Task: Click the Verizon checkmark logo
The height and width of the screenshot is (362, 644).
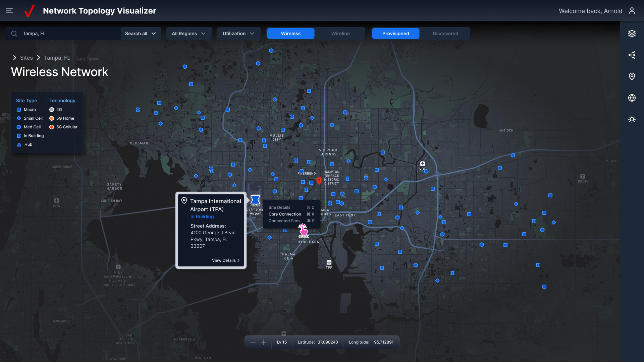Action: [30, 11]
